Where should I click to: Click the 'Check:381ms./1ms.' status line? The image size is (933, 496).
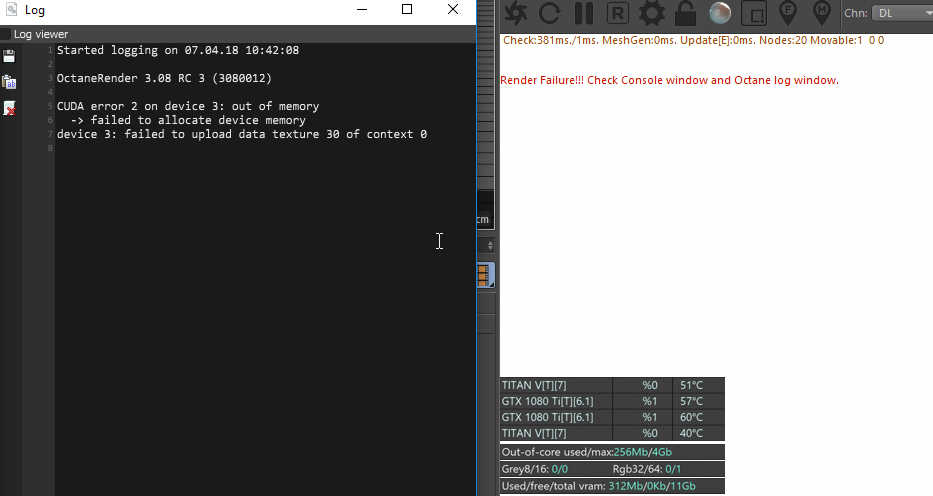[x=694, y=40]
